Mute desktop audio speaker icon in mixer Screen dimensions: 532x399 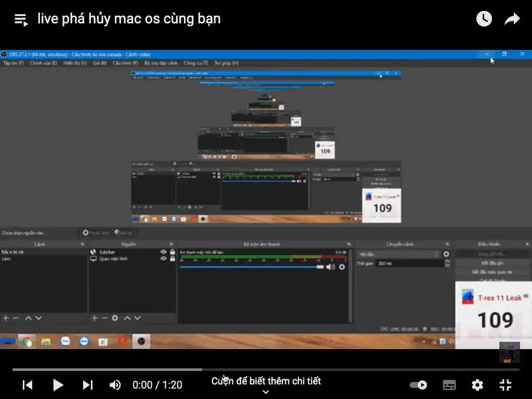[330, 267]
